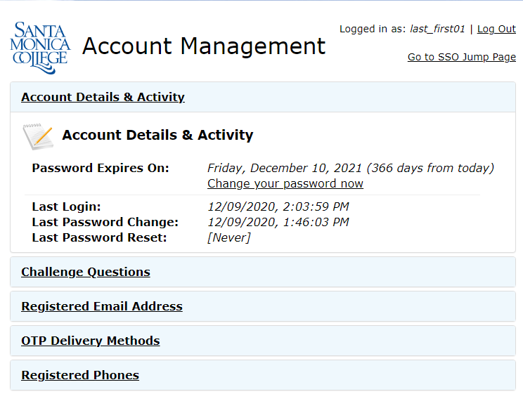523x420 pixels.
Task: Click the Password Expires On label
Action: 101,168
